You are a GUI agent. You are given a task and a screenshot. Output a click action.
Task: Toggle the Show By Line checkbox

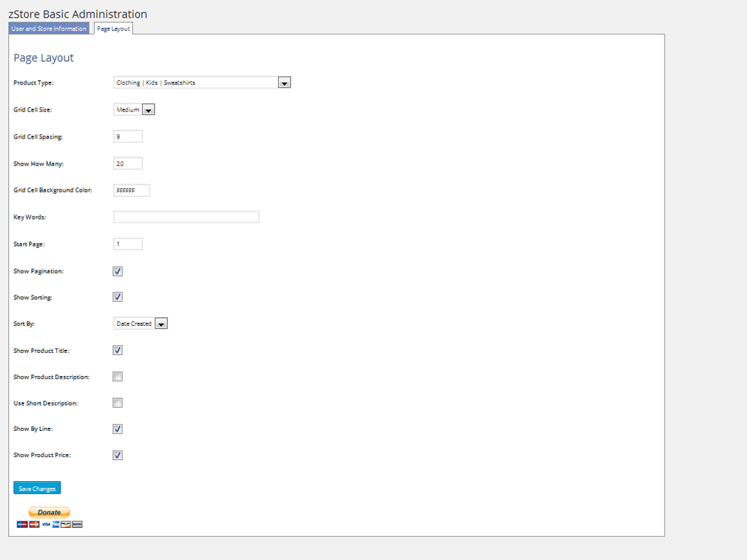click(117, 429)
